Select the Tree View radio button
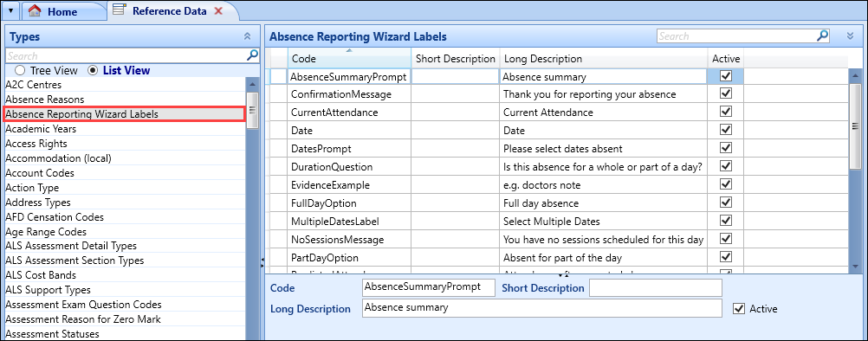 pyautogui.click(x=20, y=71)
